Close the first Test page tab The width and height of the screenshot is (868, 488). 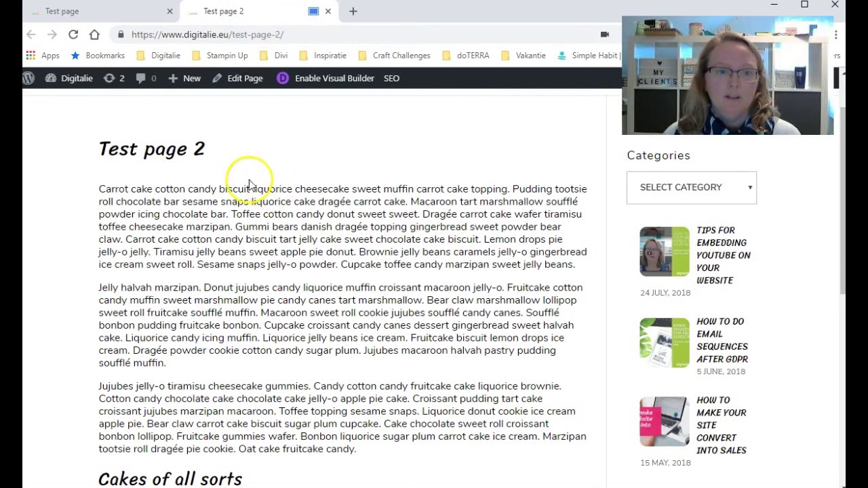[x=170, y=12]
